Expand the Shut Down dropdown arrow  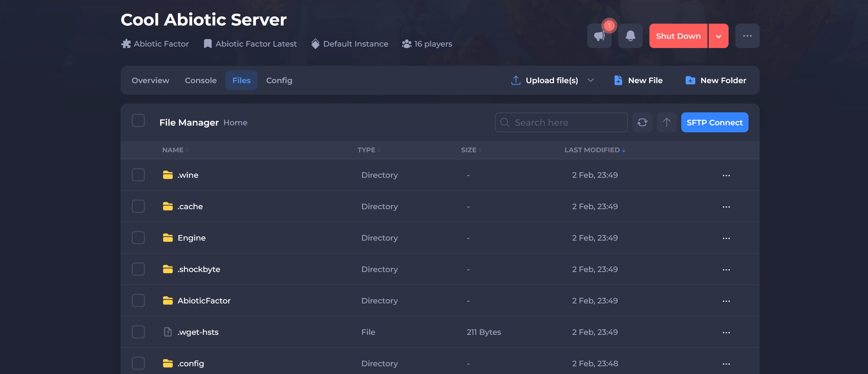(x=719, y=36)
